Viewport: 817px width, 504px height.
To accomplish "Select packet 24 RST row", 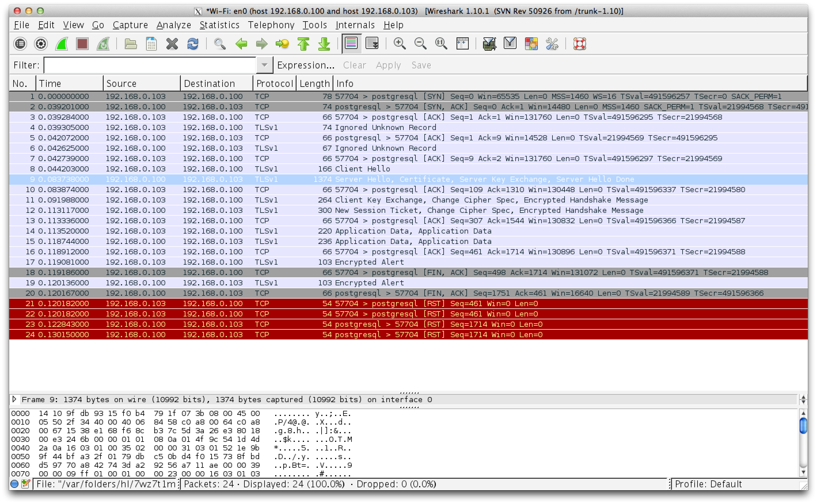I will pyautogui.click(x=408, y=334).
